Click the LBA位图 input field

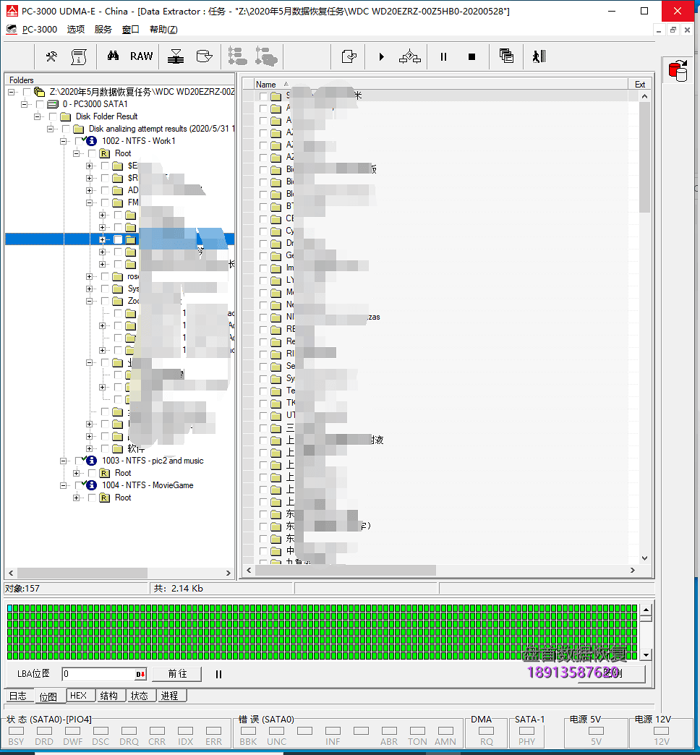[x=98, y=674]
